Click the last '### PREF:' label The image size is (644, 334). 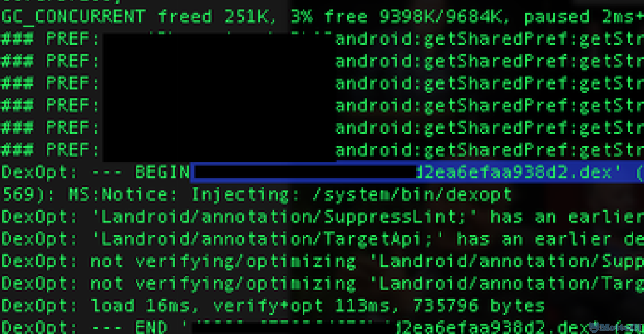coord(50,150)
